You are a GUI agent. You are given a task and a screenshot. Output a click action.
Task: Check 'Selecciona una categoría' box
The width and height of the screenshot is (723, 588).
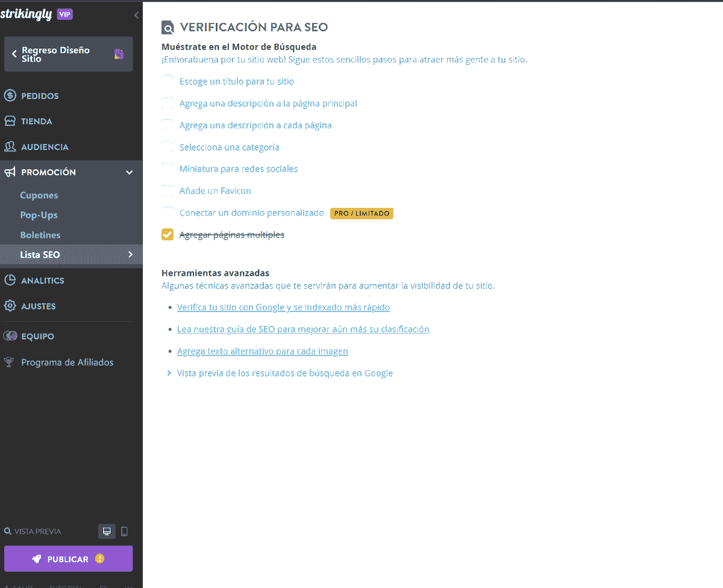167,147
